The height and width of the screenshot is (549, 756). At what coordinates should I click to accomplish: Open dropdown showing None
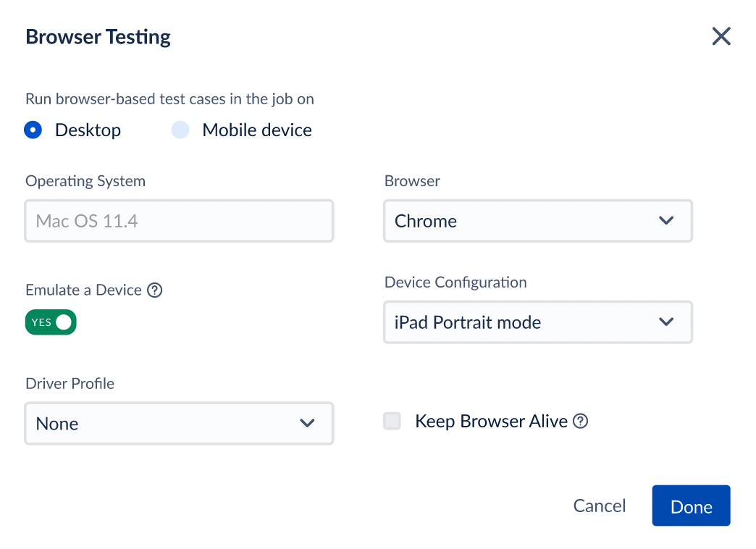click(x=178, y=423)
